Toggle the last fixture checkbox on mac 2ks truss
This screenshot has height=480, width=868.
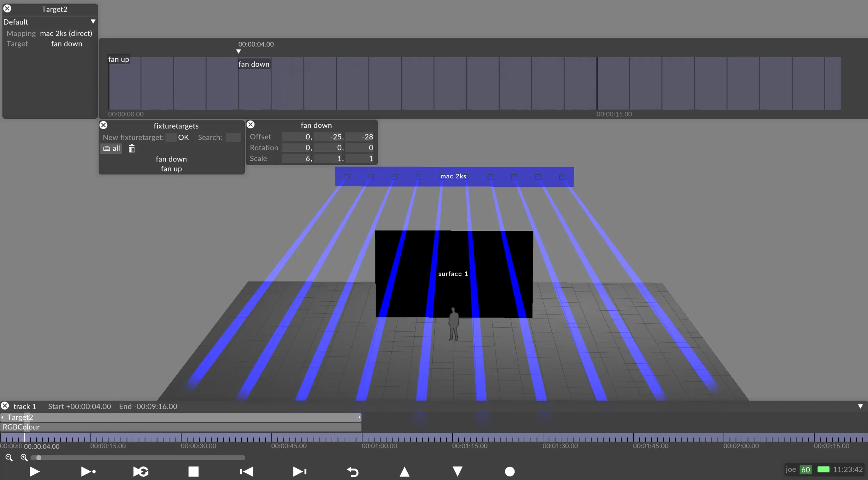(x=561, y=176)
